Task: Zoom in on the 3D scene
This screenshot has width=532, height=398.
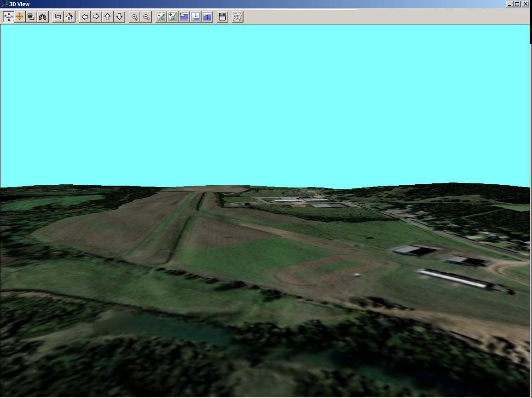Action: (x=134, y=17)
